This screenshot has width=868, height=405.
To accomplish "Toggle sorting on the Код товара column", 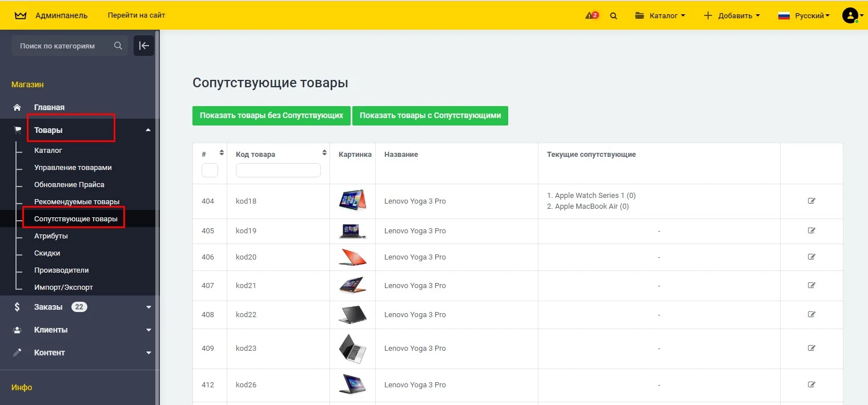I will coord(324,153).
